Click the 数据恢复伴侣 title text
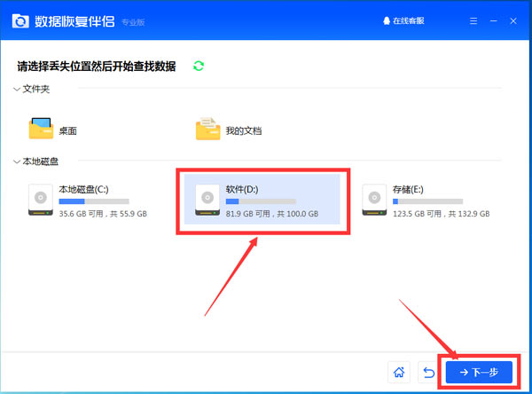The height and width of the screenshot is (394, 532). click(x=74, y=21)
